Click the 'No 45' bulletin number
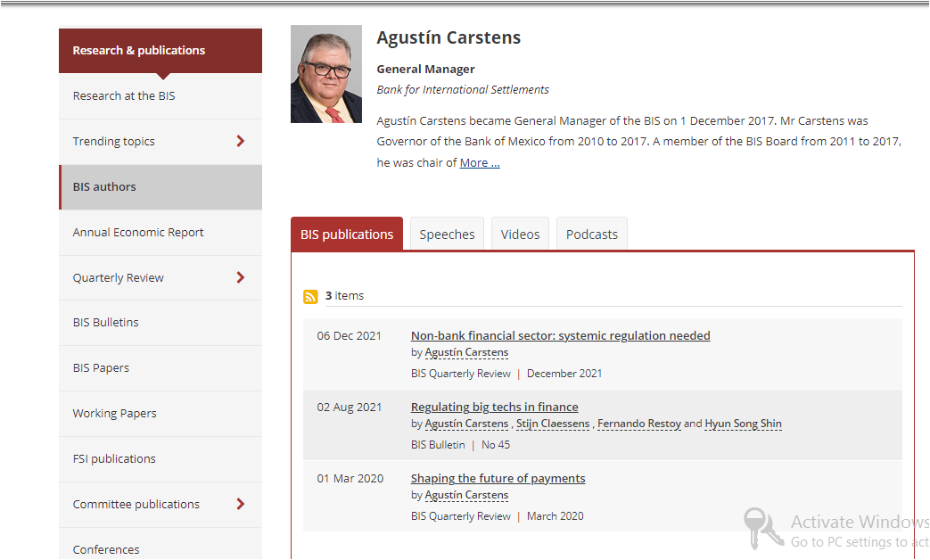 point(496,445)
